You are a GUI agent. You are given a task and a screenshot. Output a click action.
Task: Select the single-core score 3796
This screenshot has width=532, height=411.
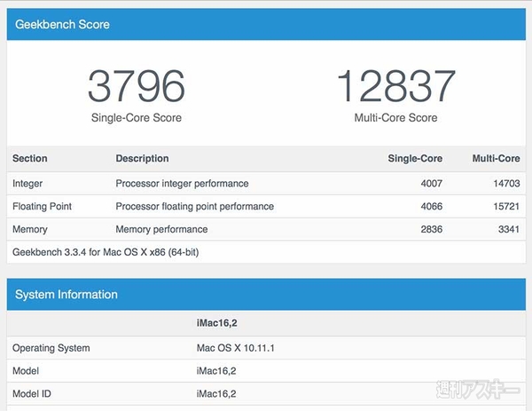pyautogui.click(x=137, y=86)
